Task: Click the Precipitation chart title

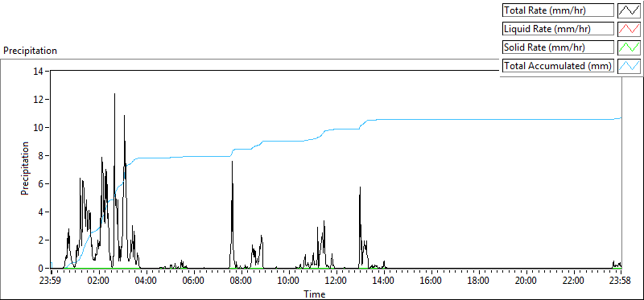Action: (30, 51)
